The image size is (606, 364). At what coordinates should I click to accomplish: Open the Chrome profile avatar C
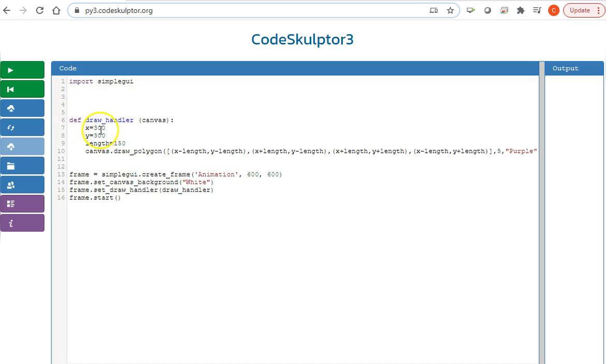(553, 10)
